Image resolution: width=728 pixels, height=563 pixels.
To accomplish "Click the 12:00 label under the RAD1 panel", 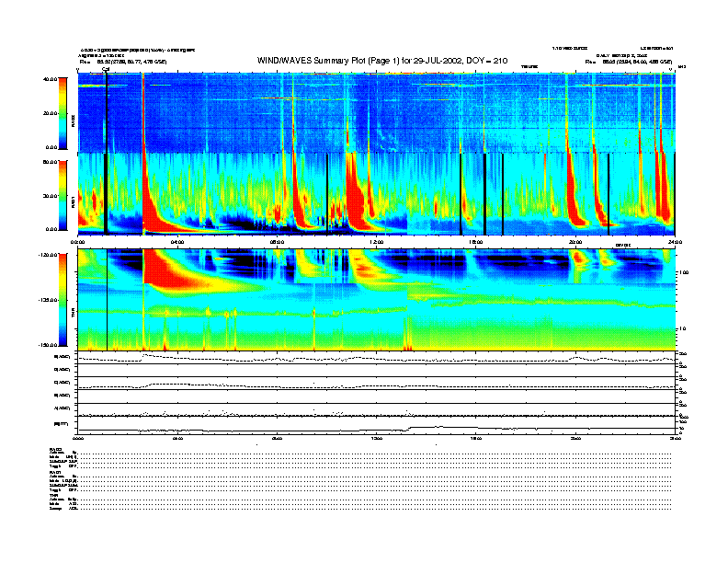I will pyautogui.click(x=377, y=242).
